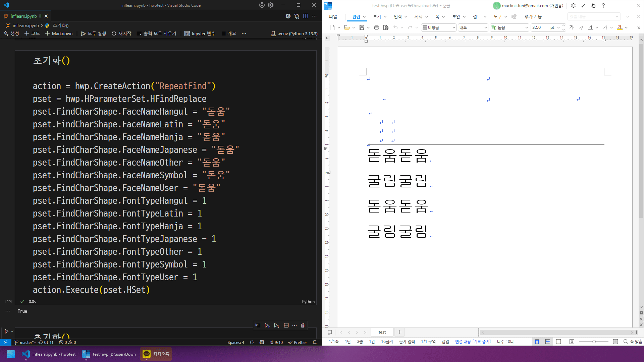
Task: Select the inflearn.ipynb editor tab
Action: click(x=23, y=16)
